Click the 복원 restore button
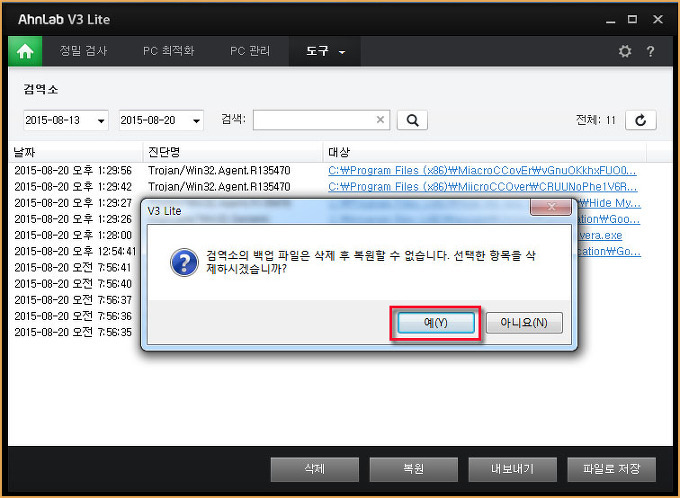680x498 pixels. point(413,469)
